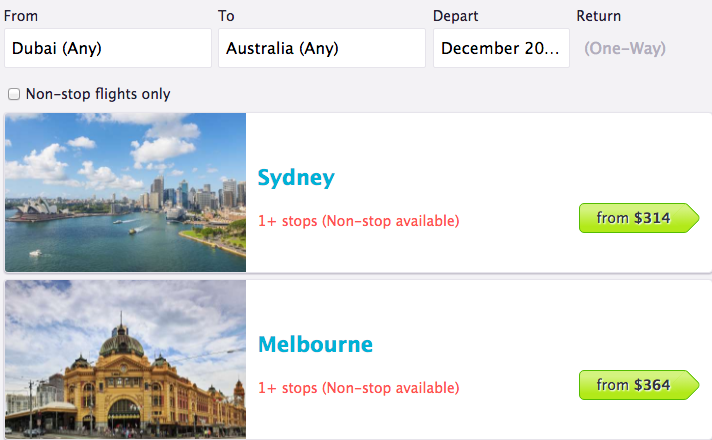
Task: Click the To label above Australia
Action: (226, 16)
